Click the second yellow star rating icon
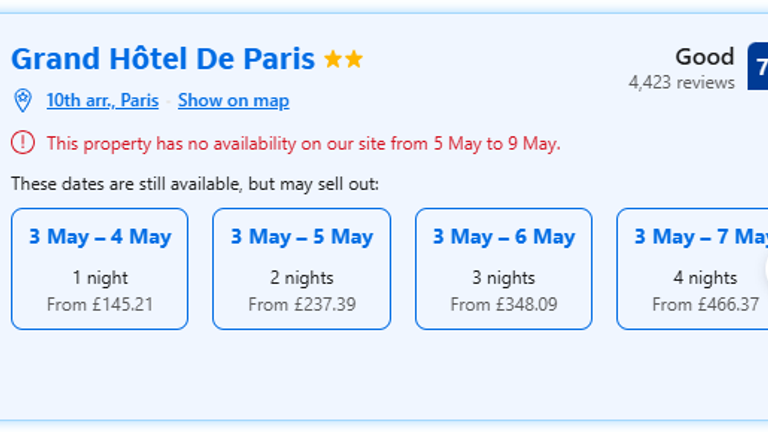Viewport: 768px width, 432px height. tap(354, 60)
